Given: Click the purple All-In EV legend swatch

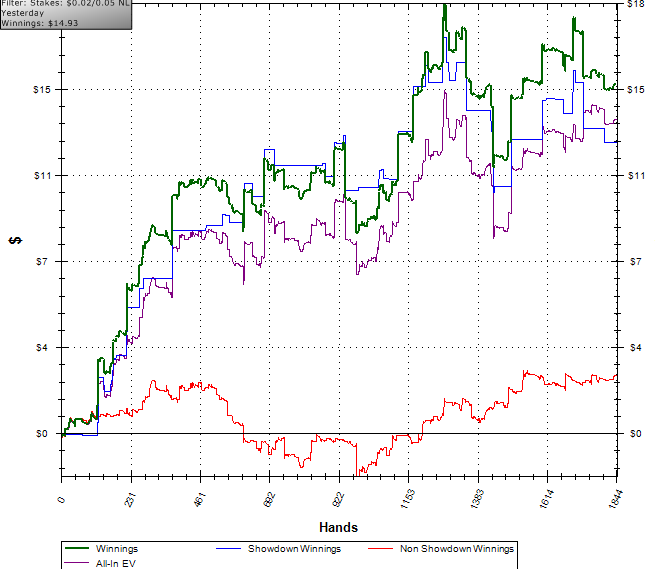Looking at the screenshot, I should coord(76,563).
